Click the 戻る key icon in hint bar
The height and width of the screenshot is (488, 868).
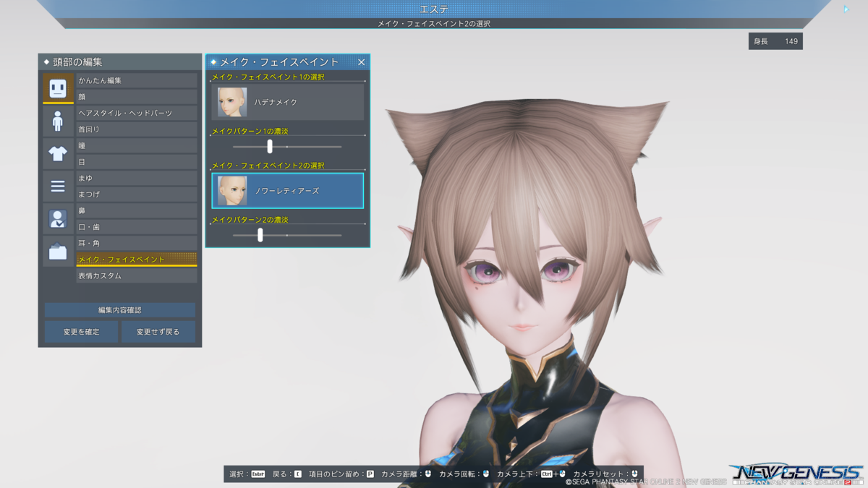(298, 474)
